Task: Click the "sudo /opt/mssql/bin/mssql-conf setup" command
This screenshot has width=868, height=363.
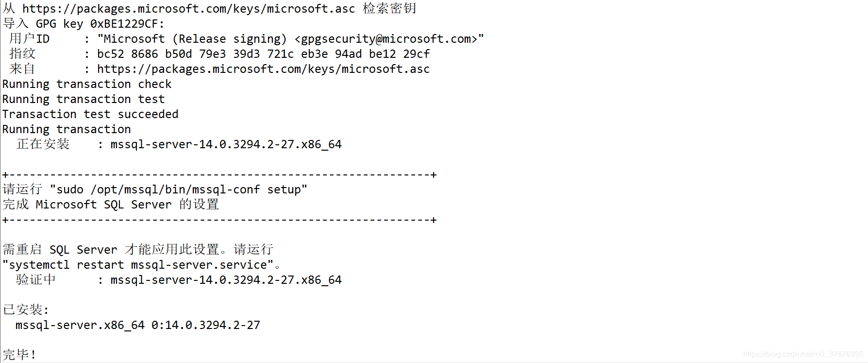Action: coord(179,190)
